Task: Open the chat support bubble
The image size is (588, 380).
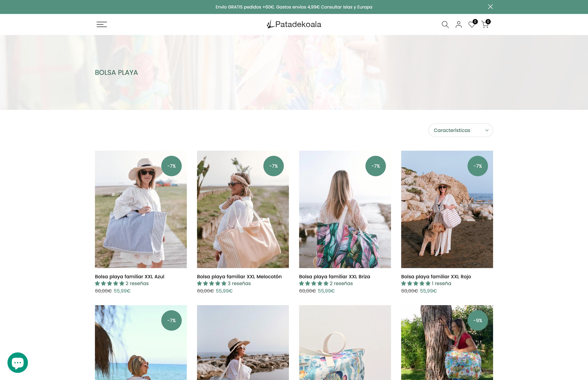Action: point(18,362)
